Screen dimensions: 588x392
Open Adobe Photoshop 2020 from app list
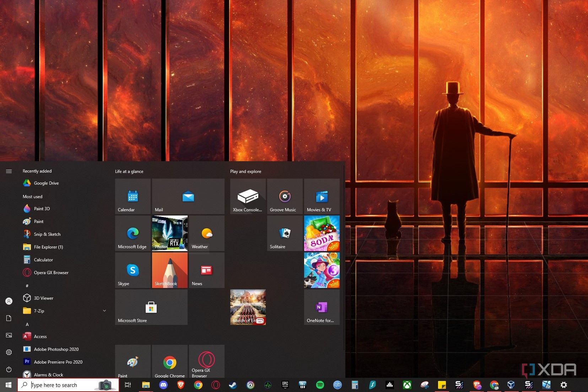coord(56,349)
